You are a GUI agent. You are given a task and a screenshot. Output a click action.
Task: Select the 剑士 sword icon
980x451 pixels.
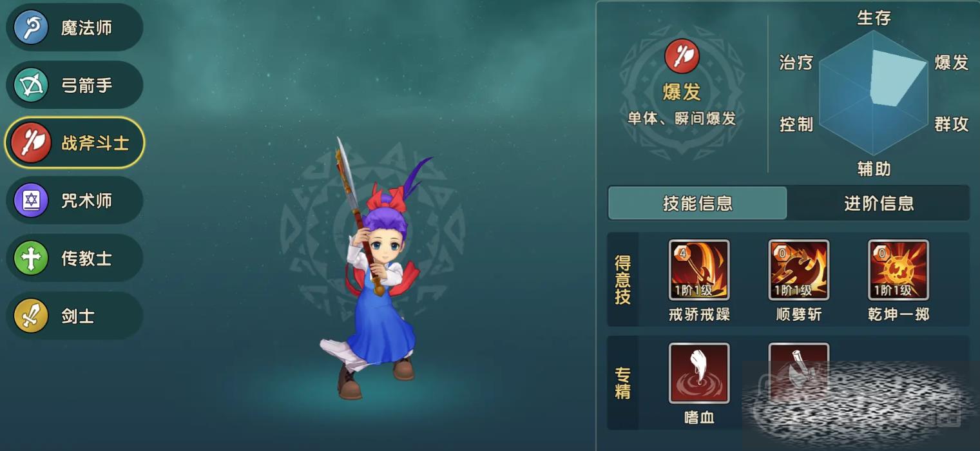(x=31, y=316)
